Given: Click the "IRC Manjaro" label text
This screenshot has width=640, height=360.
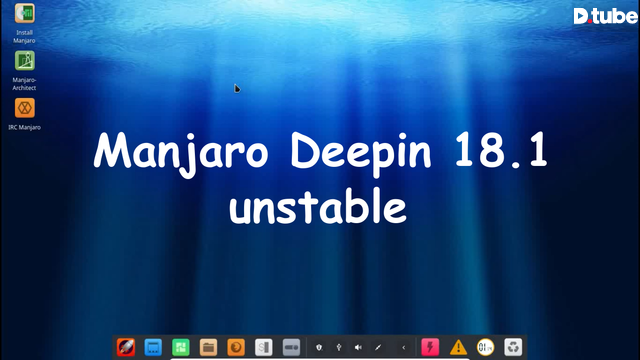Looking at the screenshot, I should 24,127.
